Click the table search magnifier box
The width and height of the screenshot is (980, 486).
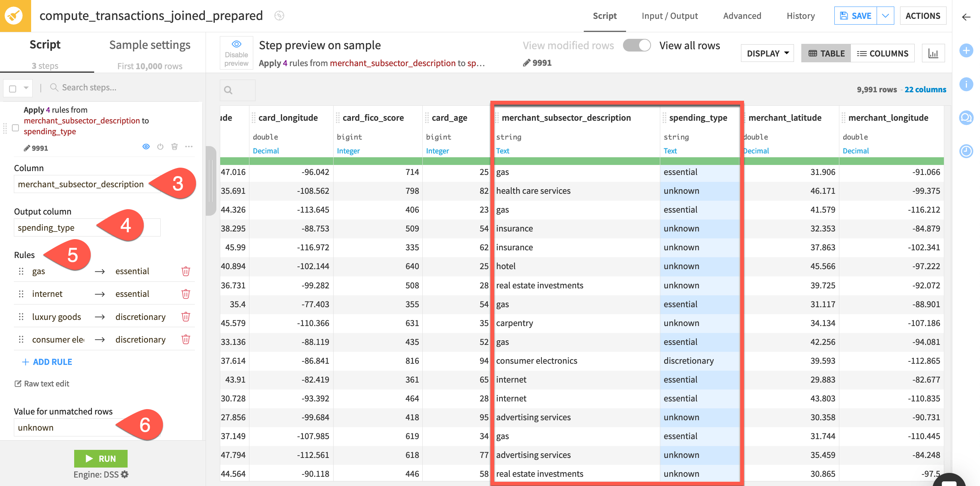pyautogui.click(x=238, y=90)
